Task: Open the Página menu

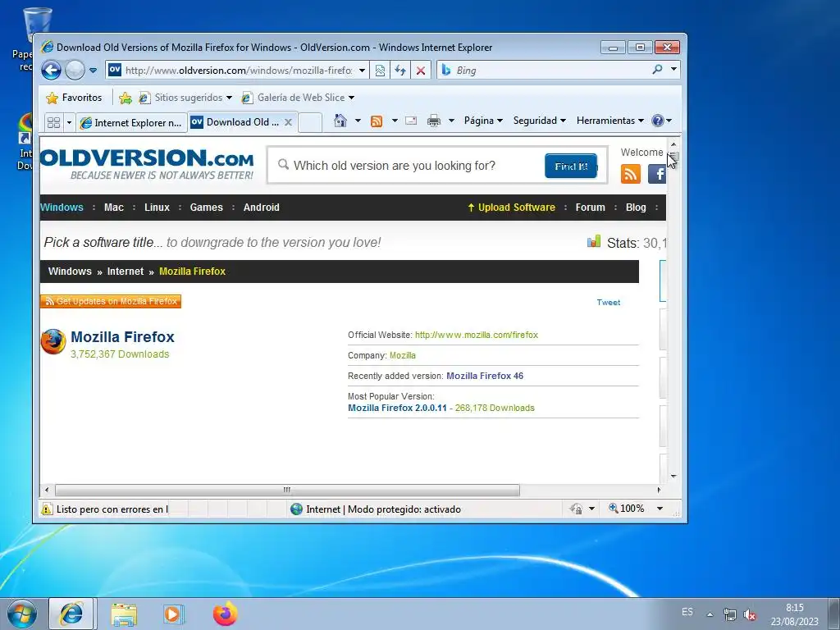Action: (483, 121)
